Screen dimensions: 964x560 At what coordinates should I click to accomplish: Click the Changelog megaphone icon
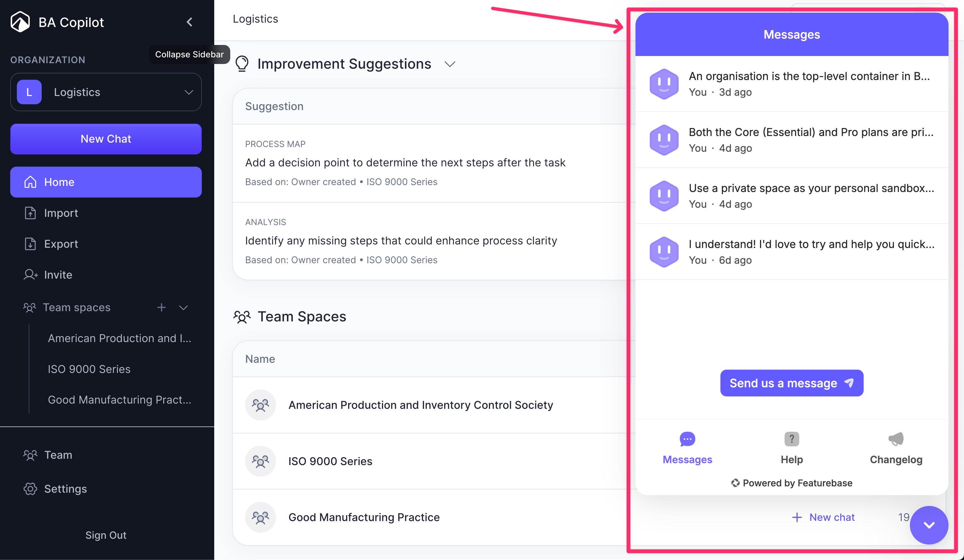pyautogui.click(x=896, y=439)
